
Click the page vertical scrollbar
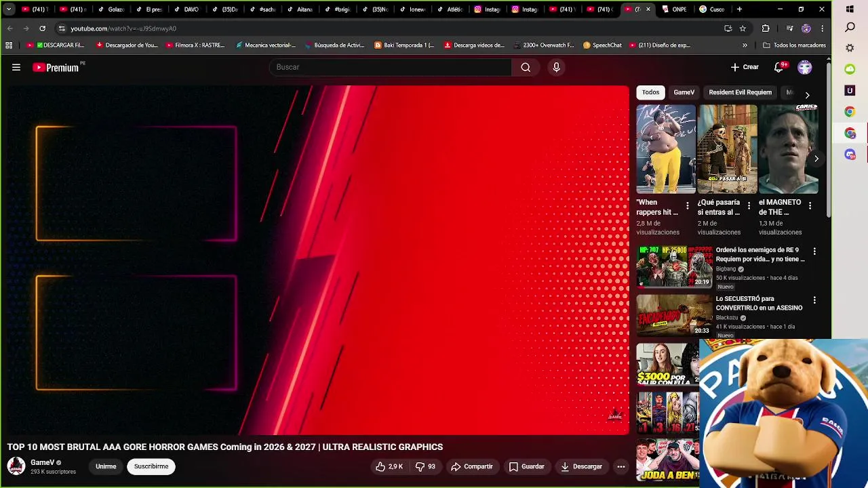(x=829, y=139)
